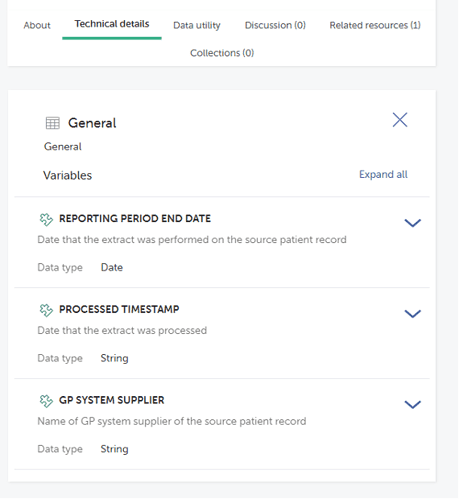459x499 pixels.
Task: Open the Discussion (0) tab
Action: 275,25
